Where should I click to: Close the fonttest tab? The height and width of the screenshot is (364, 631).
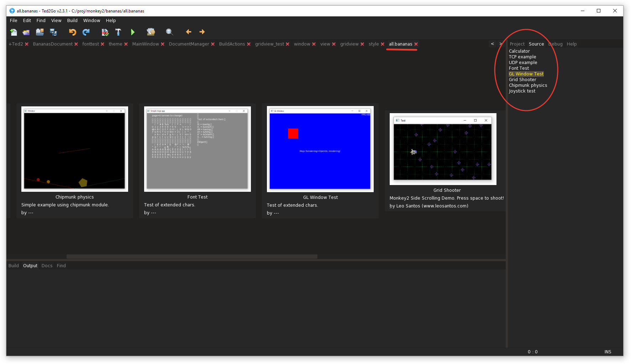(102, 44)
